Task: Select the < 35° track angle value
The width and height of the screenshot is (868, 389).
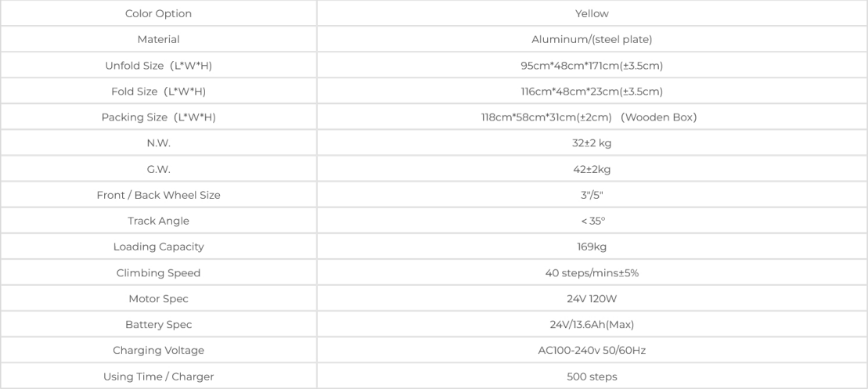Action: tap(592, 221)
